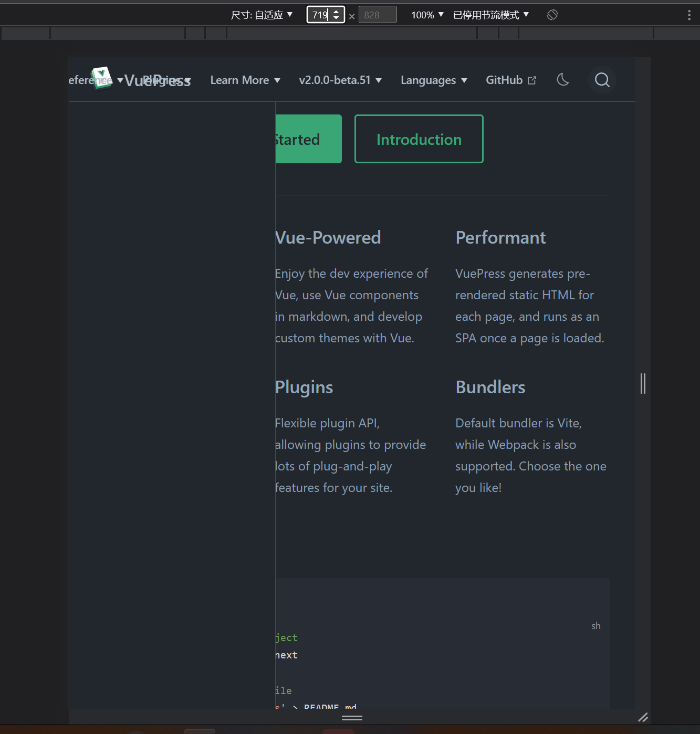Open browser overflow menu at top right

point(689,14)
